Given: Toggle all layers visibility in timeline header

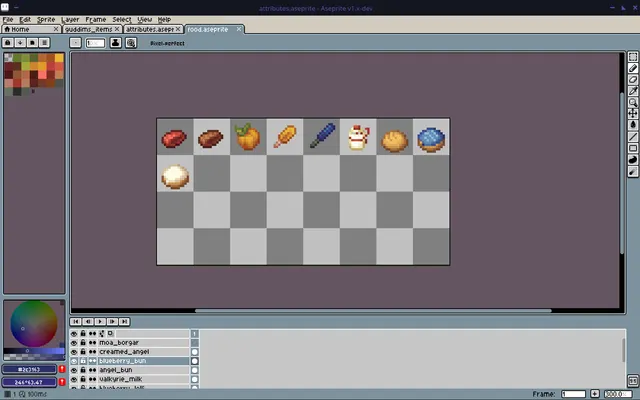Looking at the screenshot, I should click(74, 334).
